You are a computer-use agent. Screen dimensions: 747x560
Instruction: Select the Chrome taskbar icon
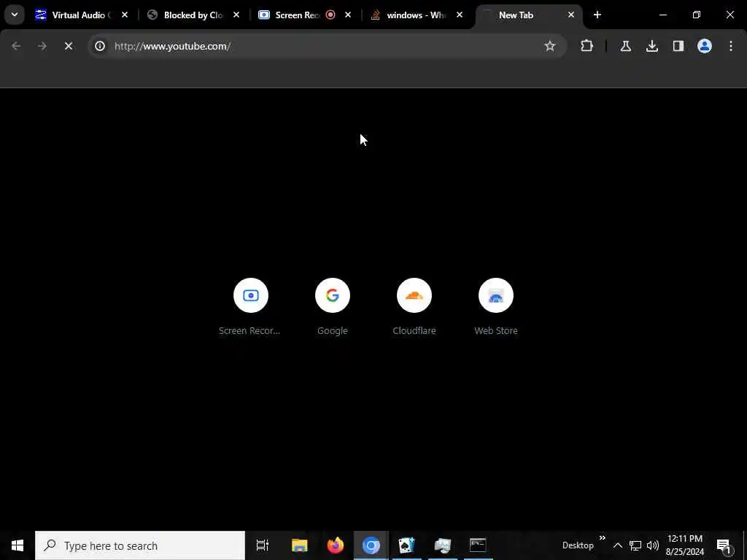point(371,545)
